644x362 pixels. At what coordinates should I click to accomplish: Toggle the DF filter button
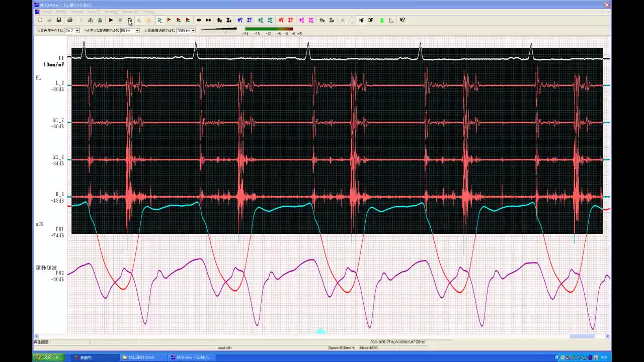pos(371,20)
